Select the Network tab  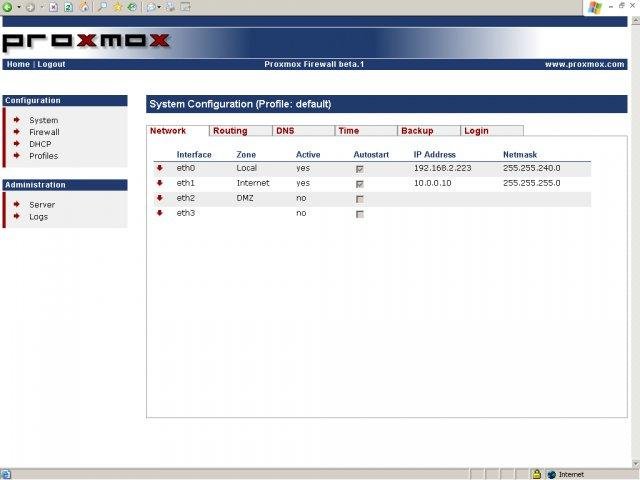point(178,131)
